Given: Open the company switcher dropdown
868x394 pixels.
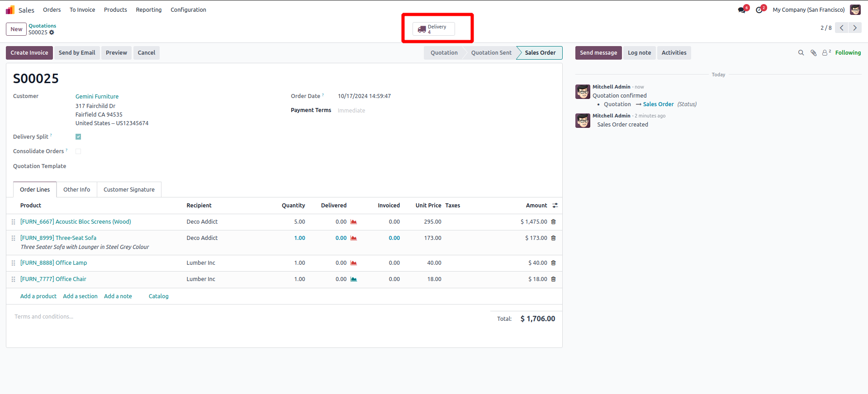Looking at the screenshot, I should point(808,10).
